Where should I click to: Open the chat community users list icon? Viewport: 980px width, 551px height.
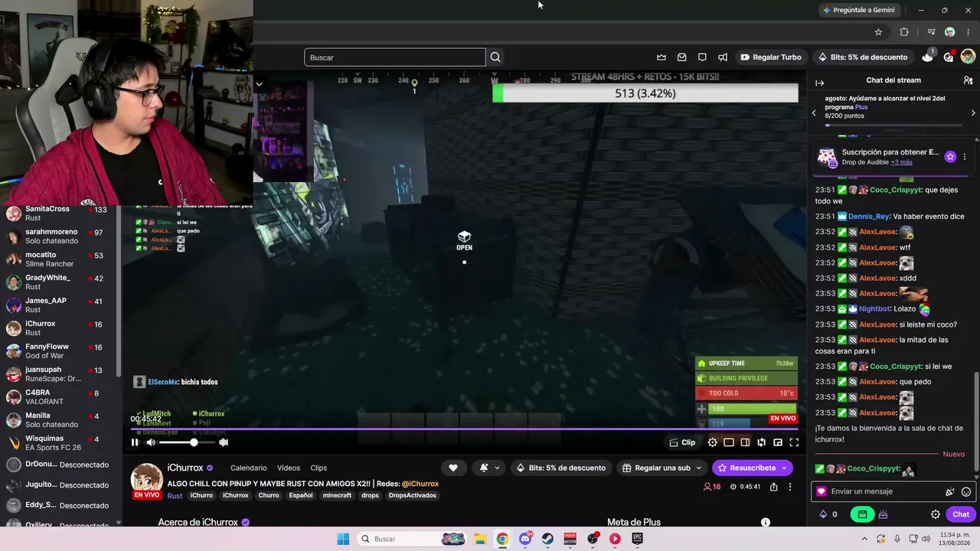tap(968, 80)
